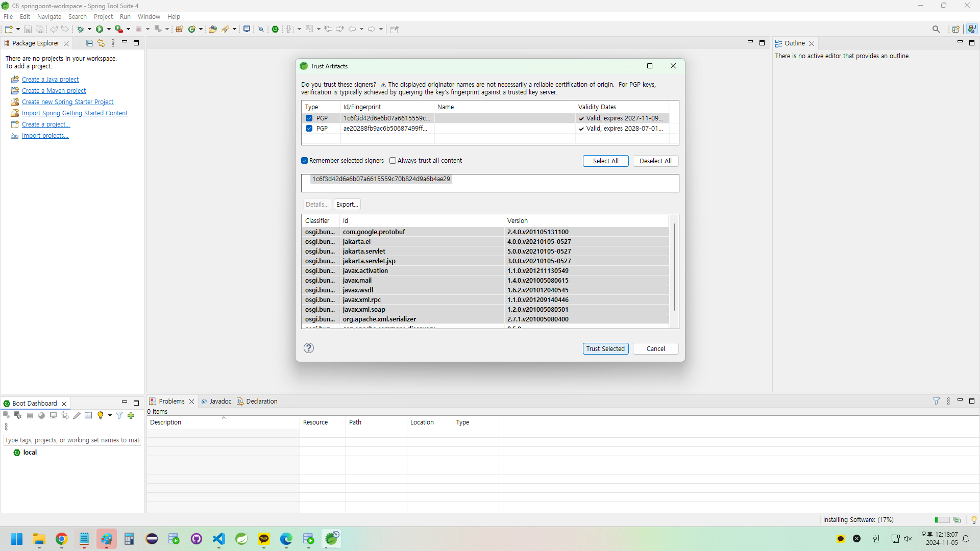Click the Trust Selected button

(x=605, y=348)
